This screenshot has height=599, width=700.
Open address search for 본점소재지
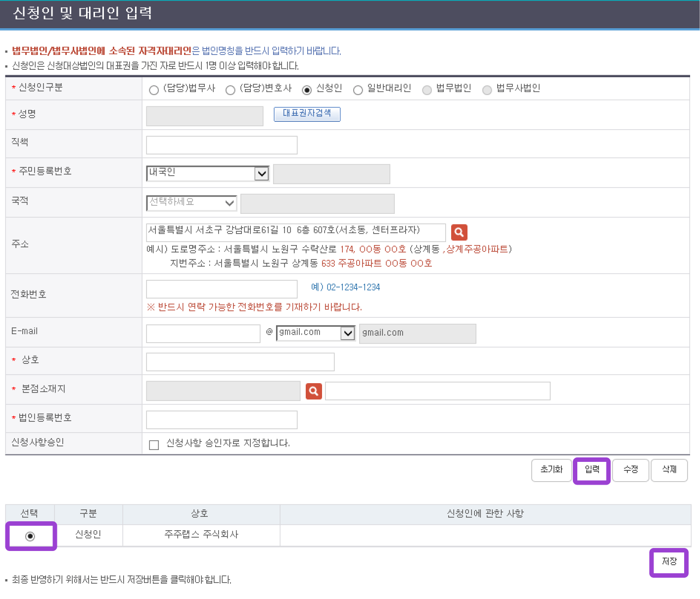313,391
